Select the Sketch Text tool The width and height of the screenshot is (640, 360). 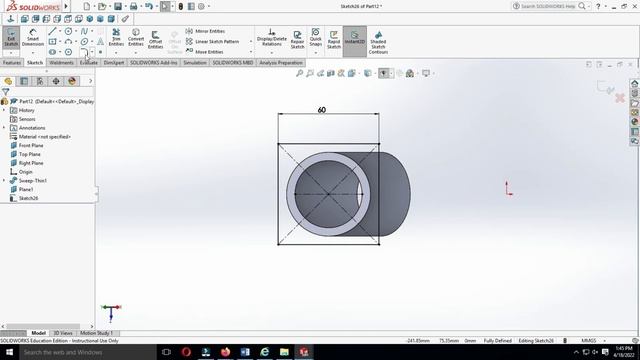click(100, 42)
